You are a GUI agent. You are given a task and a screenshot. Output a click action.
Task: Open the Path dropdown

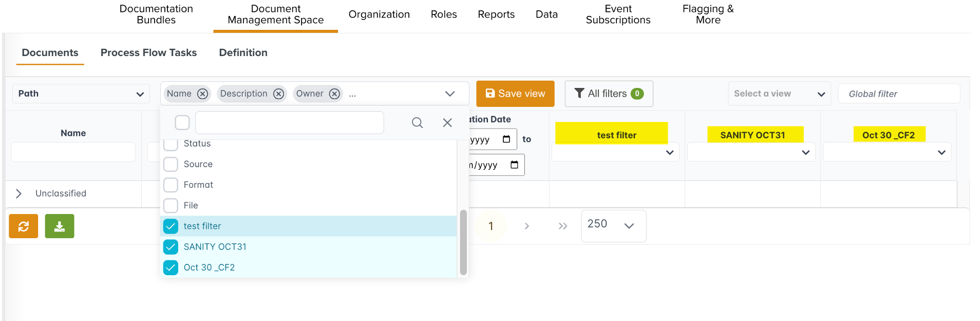[81, 94]
